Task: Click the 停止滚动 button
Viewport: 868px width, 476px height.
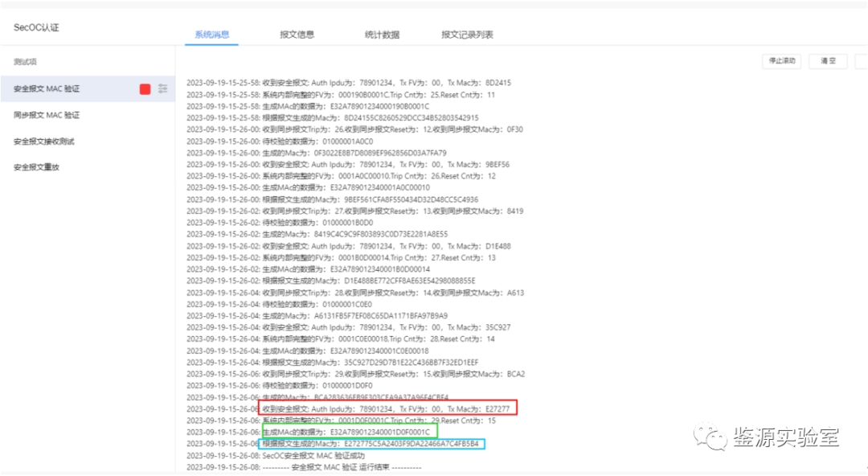Action: [780, 61]
